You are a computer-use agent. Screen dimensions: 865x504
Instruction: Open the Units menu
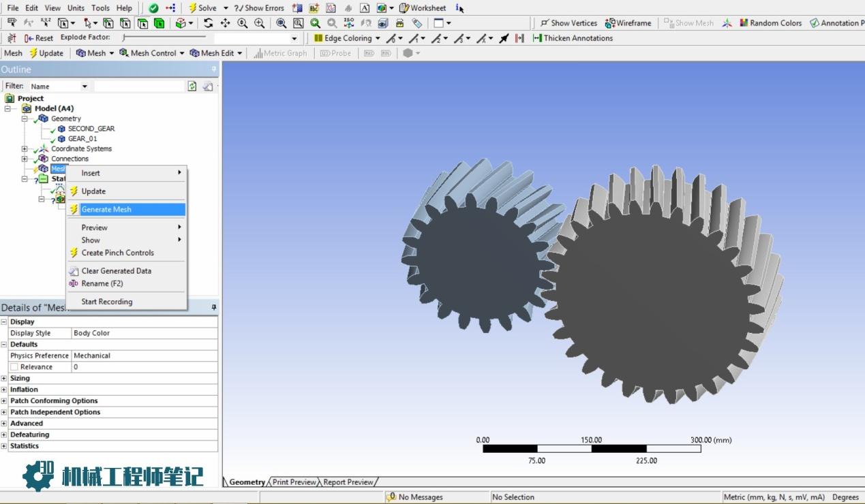tap(76, 8)
